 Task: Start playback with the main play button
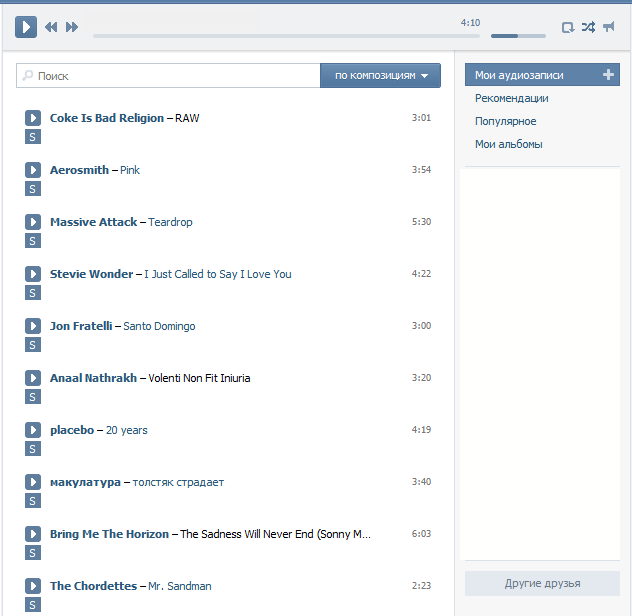tap(26, 27)
